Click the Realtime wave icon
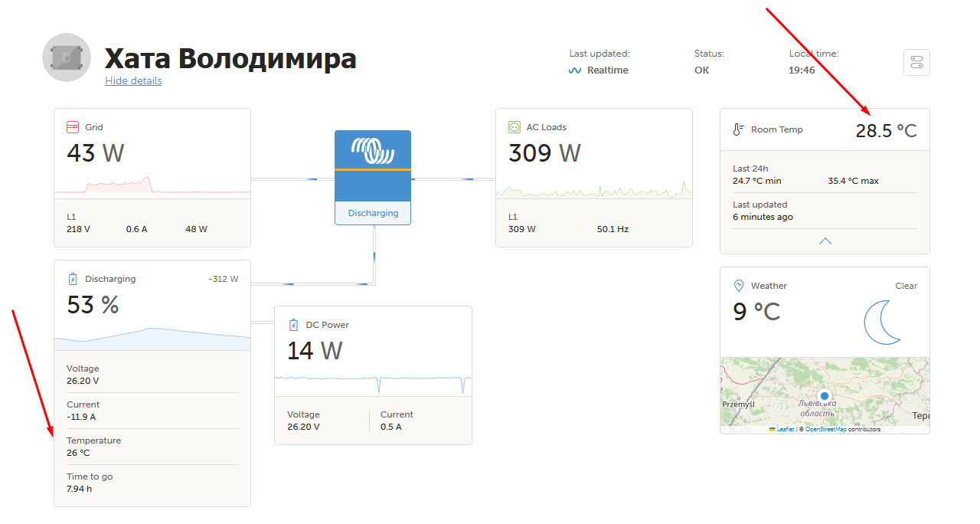This screenshot has height=524, width=980. pos(575,70)
